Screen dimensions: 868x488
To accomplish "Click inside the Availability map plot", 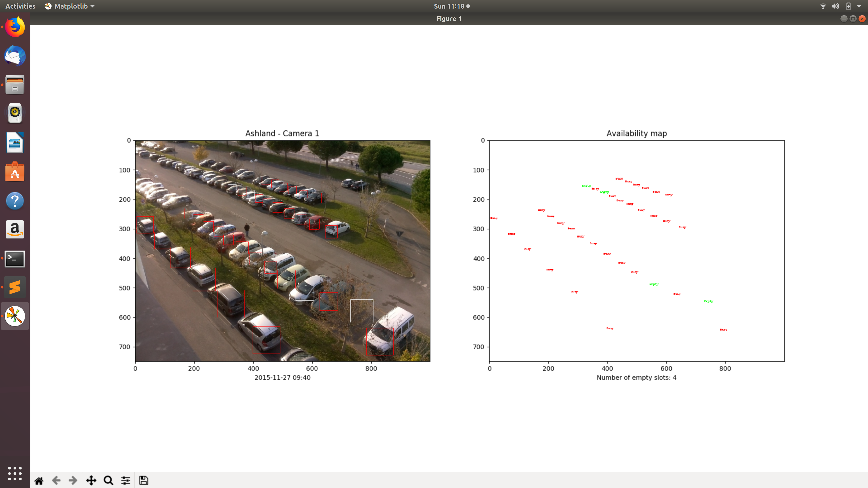I will [x=637, y=251].
